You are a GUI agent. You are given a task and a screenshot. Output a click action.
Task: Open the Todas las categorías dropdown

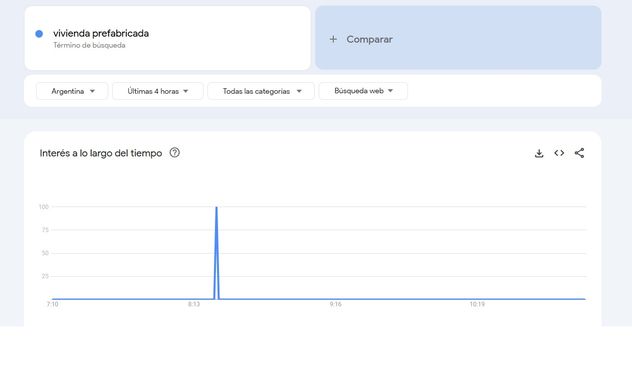click(x=261, y=91)
